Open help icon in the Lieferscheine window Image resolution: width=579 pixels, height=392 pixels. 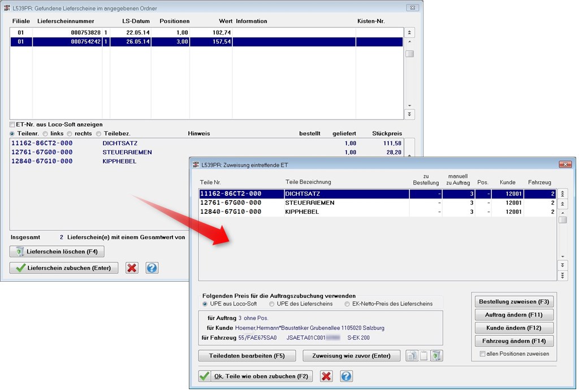(x=152, y=268)
